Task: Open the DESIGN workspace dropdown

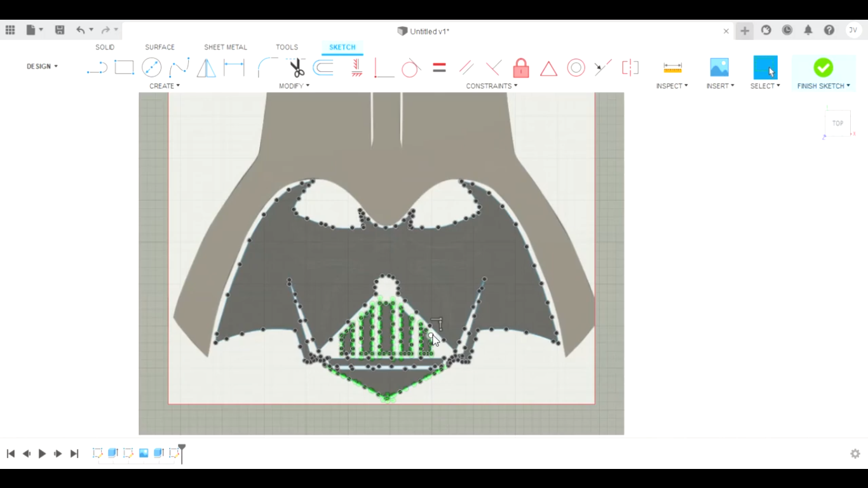Action: [42, 66]
